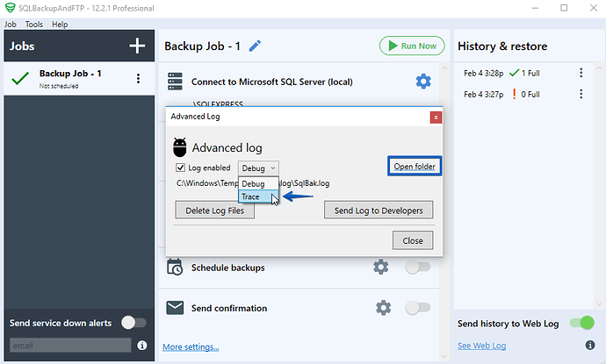Select Trace option in log level list
The image size is (606, 364).
[258, 196]
